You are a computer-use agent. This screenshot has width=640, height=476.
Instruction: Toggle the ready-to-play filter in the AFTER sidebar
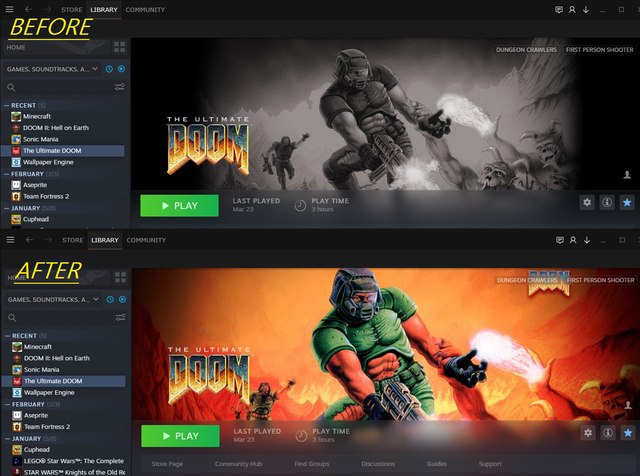(120, 300)
